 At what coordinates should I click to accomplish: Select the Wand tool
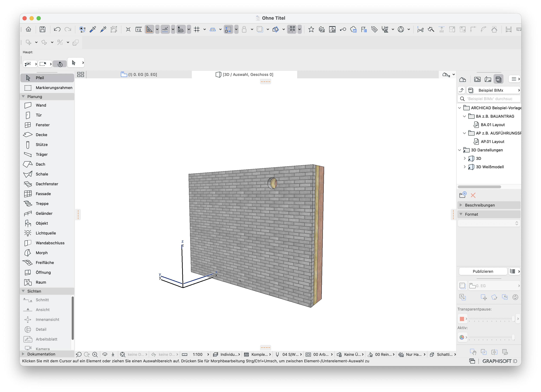[47, 105]
